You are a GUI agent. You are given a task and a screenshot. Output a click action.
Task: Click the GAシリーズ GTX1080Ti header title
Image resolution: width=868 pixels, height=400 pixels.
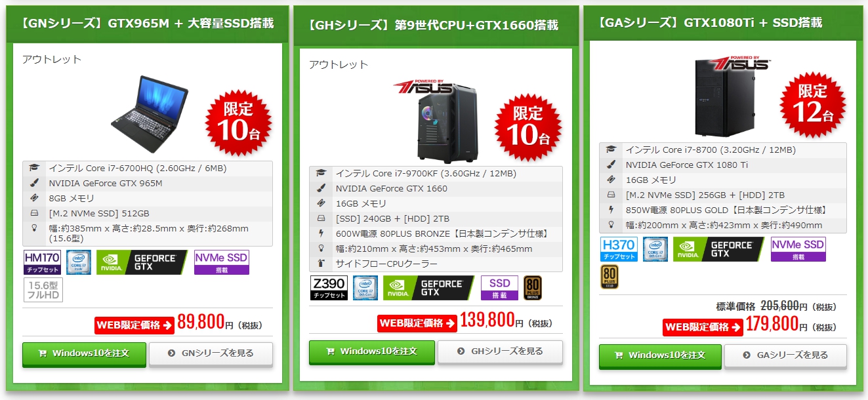pyautogui.click(x=711, y=23)
